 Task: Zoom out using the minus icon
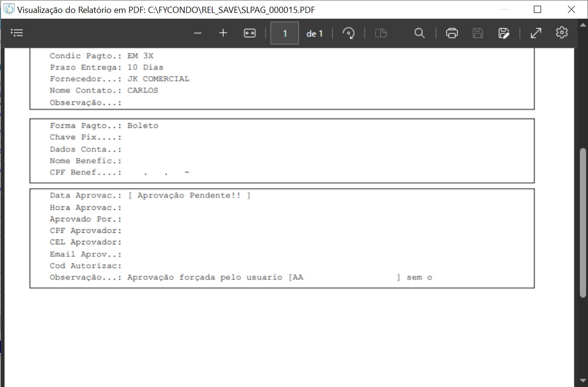click(198, 33)
